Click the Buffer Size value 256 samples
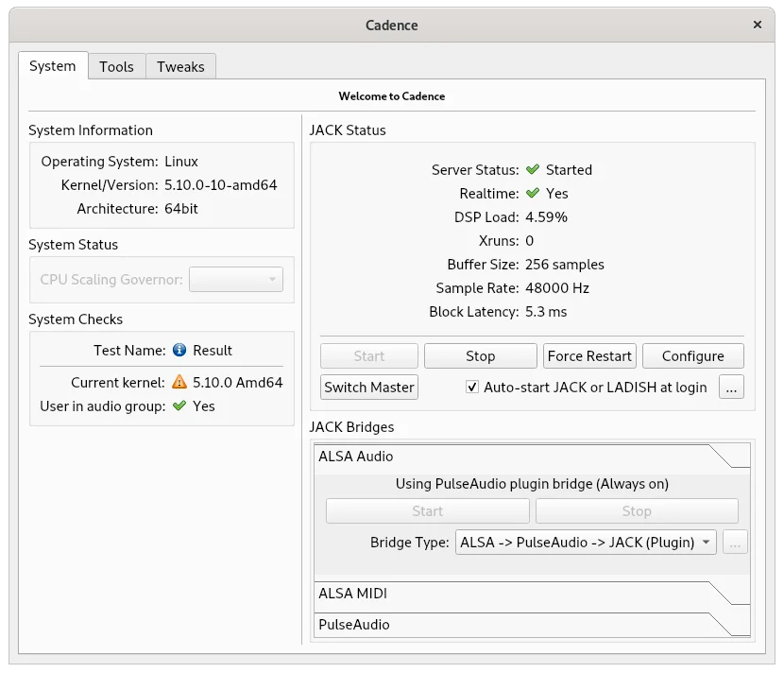 tap(565, 265)
